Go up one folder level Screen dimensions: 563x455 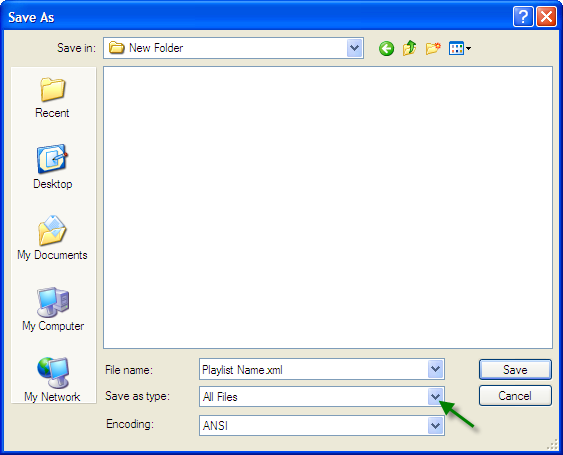tap(410, 48)
